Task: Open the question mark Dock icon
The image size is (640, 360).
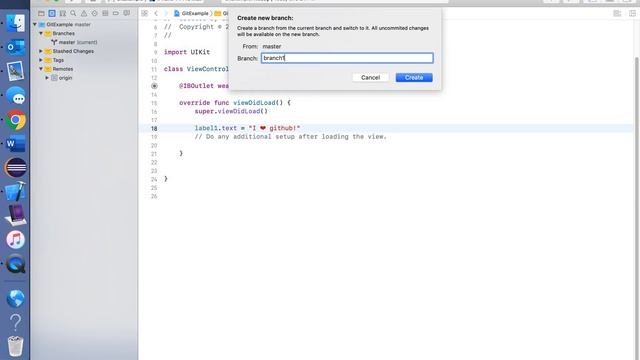Action: 16,322
